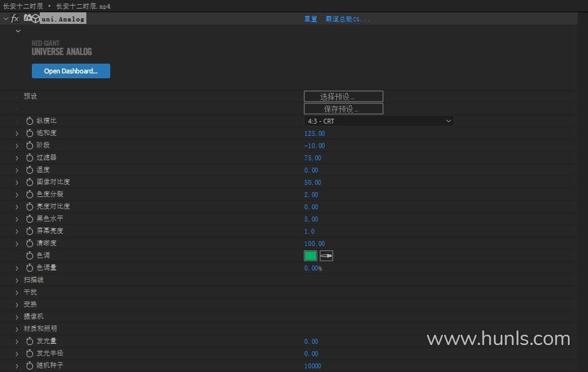Toggle the 纵横比 stopwatch
The height and width of the screenshot is (372, 588).
click(29, 121)
